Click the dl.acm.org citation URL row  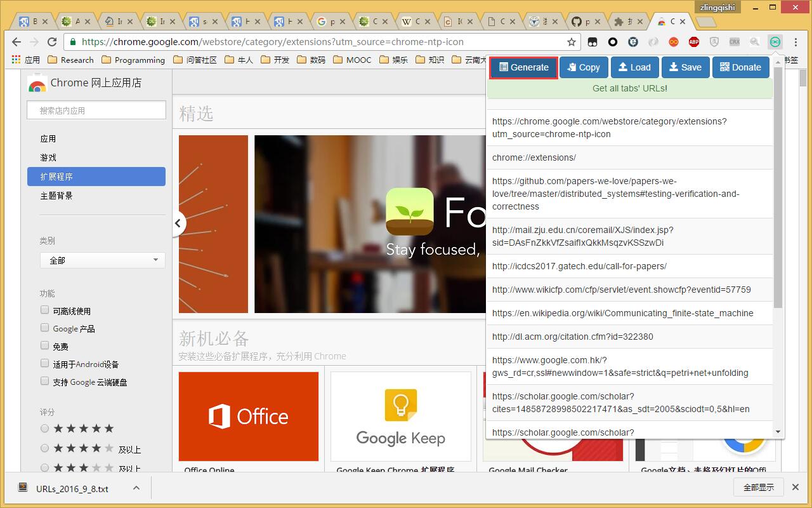click(x=630, y=337)
